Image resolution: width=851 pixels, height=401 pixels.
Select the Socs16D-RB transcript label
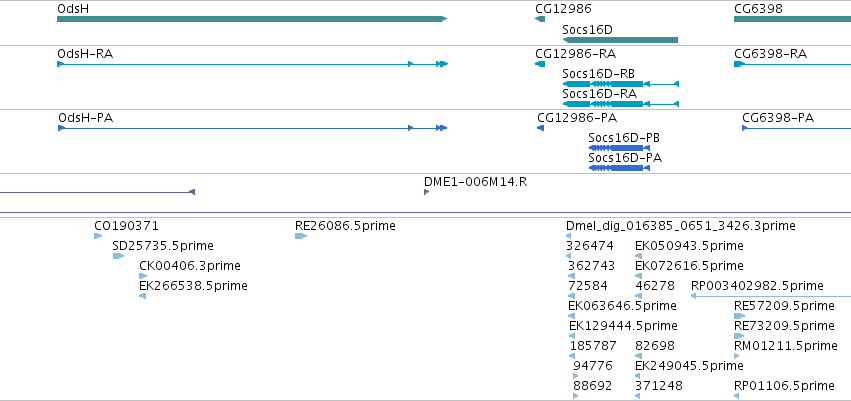599,73
